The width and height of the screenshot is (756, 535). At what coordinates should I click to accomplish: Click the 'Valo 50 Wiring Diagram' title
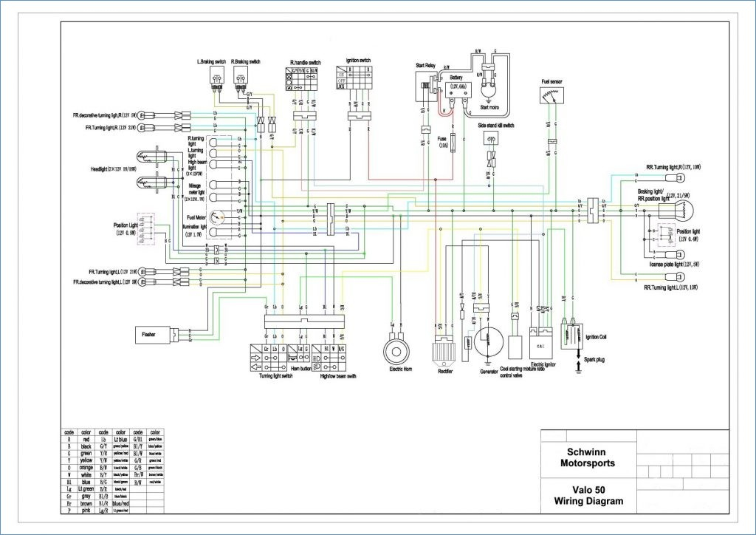click(588, 496)
